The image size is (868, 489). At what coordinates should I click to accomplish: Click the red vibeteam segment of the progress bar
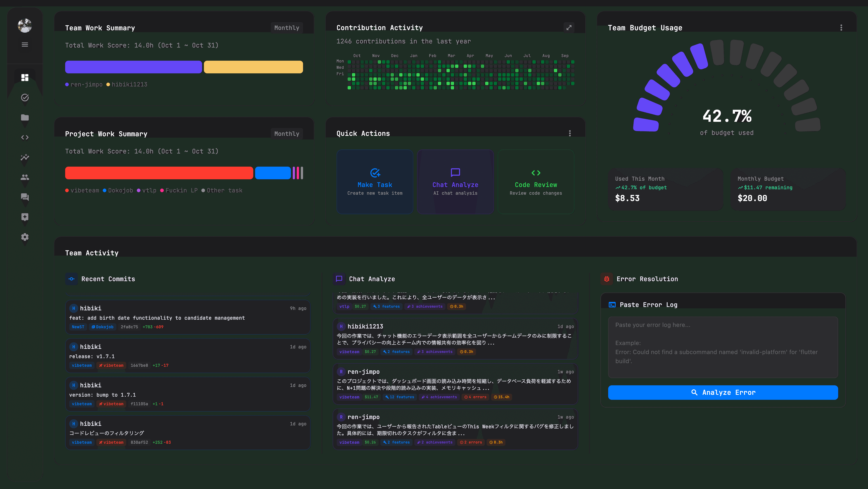pyautogui.click(x=158, y=173)
